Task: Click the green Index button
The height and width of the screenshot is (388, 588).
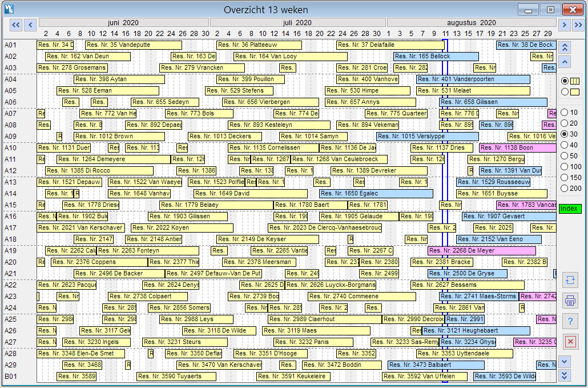Action: pos(569,209)
